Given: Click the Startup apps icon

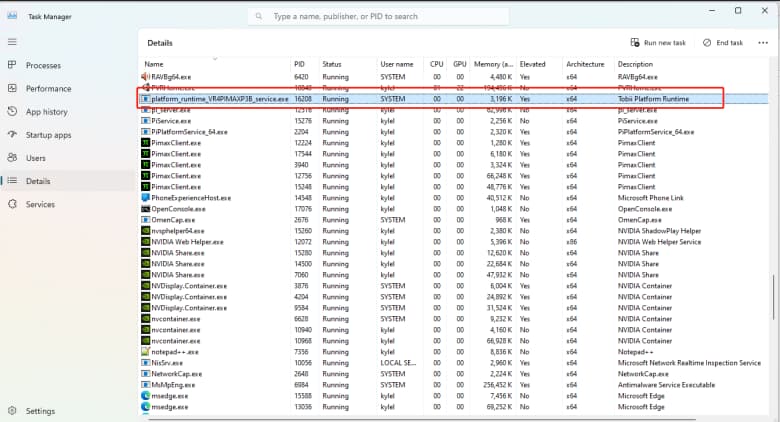Looking at the screenshot, I should point(12,134).
